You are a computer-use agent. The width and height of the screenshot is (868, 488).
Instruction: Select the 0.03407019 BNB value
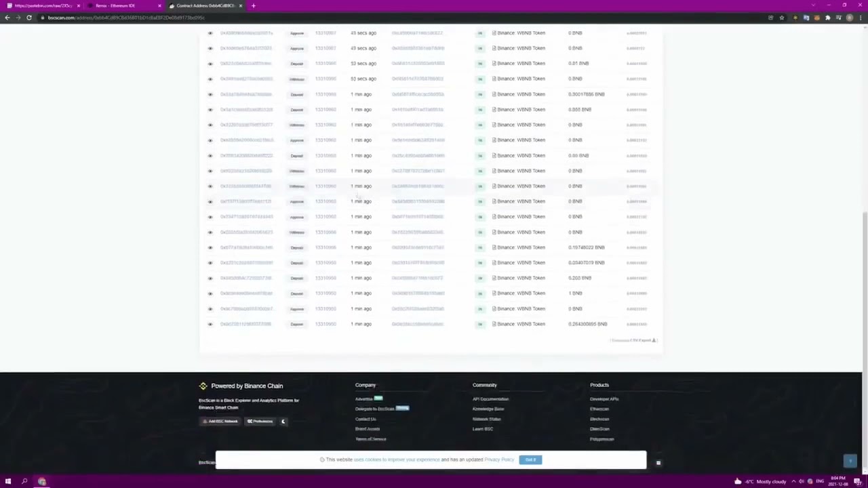[586, 263]
